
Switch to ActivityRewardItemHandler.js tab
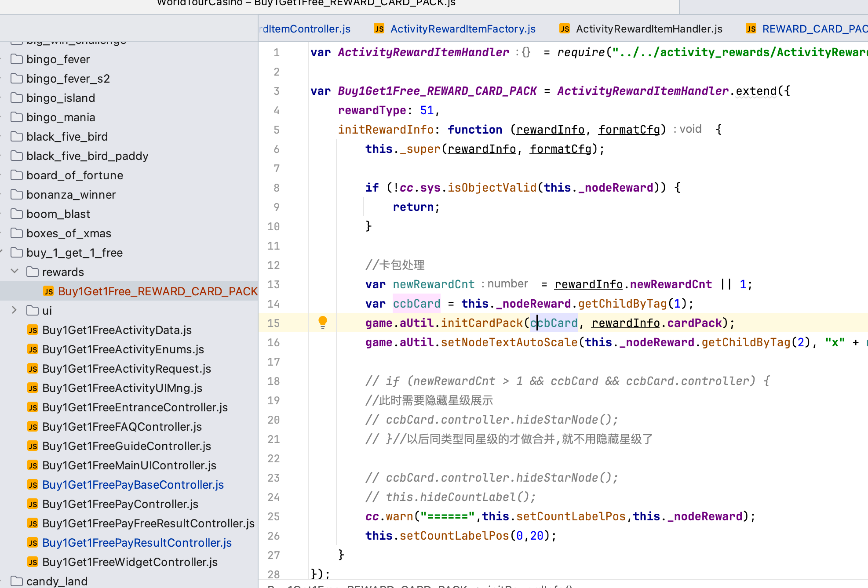(x=649, y=29)
